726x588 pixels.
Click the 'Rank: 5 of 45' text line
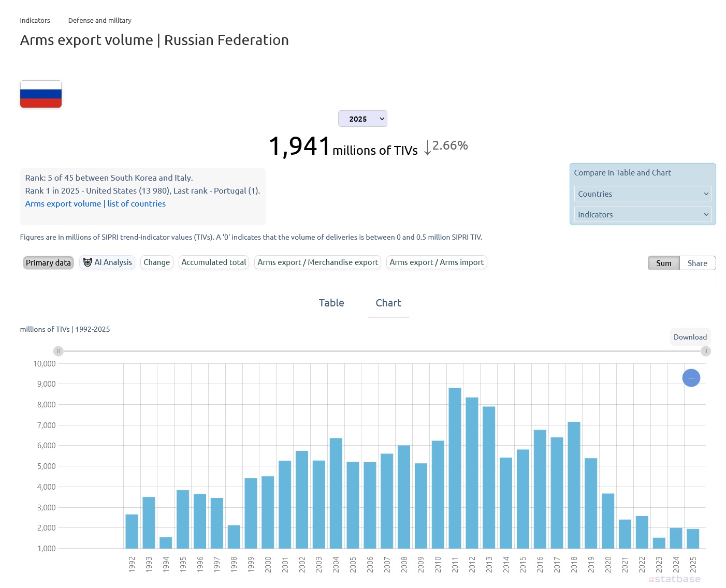[x=109, y=178]
